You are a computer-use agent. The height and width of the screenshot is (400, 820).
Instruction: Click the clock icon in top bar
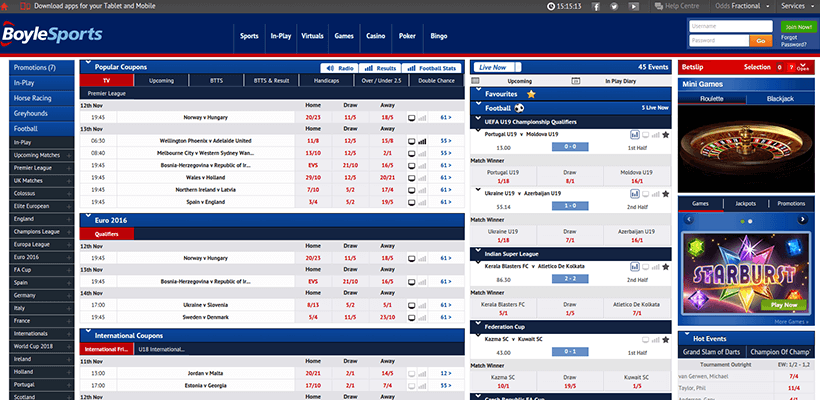pyautogui.click(x=551, y=6)
